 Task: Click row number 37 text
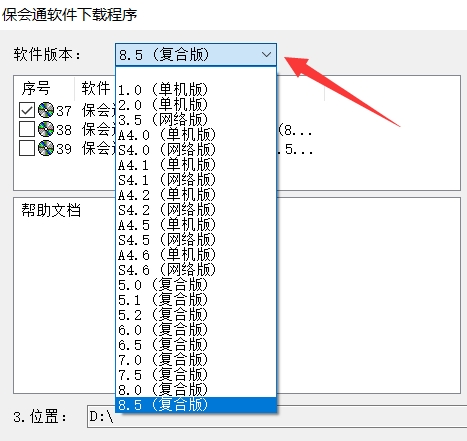64,111
